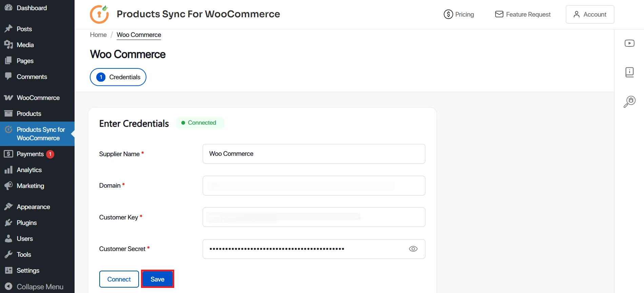Image resolution: width=644 pixels, height=293 pixels.
Task: Click the Products Sync orange logo
Action: (99, 14)
